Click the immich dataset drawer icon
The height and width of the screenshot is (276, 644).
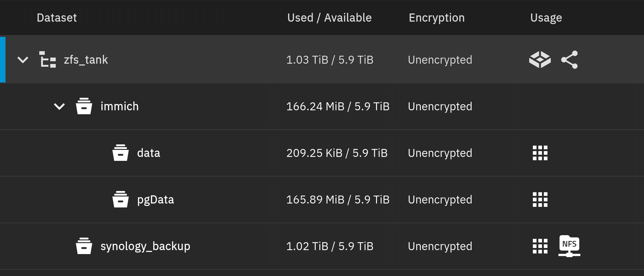coord(84,106)
